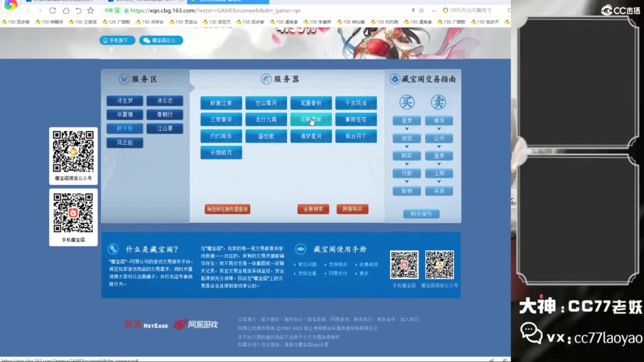Click the 网易游戏 logo in footer
The image size is (644, 362).
(196, 325)
